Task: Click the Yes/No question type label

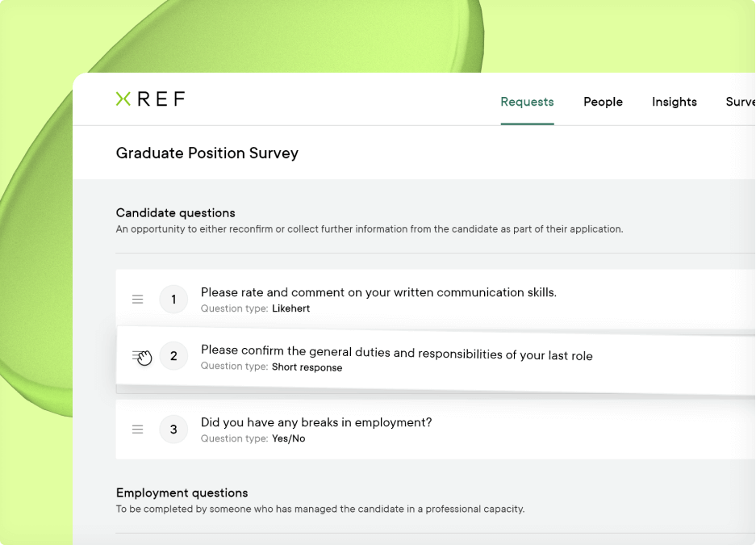Action: click(288, 438)
